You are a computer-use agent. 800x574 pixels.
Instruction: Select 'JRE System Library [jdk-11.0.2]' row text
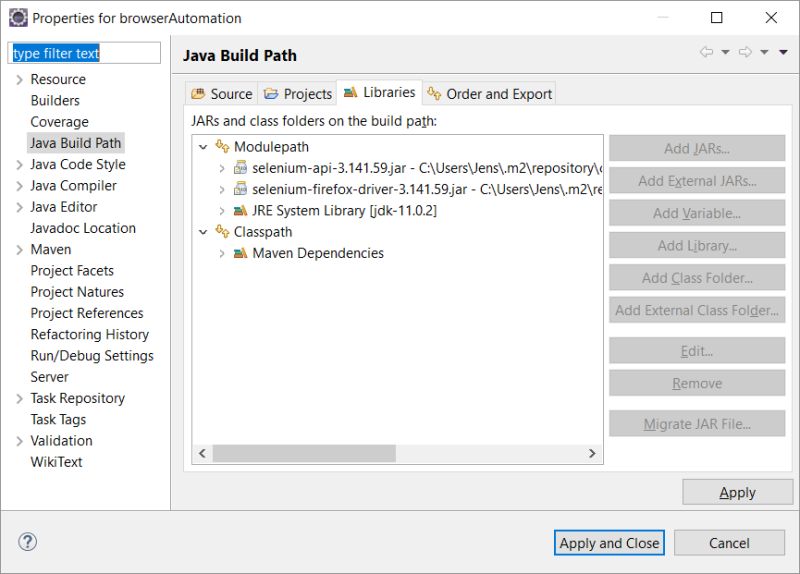[344, 211]
